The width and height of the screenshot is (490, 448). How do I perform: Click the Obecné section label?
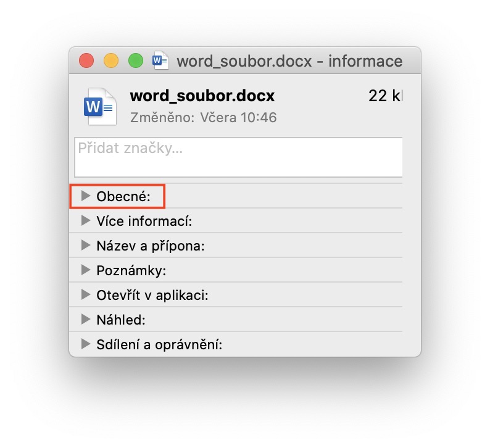[123, 197]
